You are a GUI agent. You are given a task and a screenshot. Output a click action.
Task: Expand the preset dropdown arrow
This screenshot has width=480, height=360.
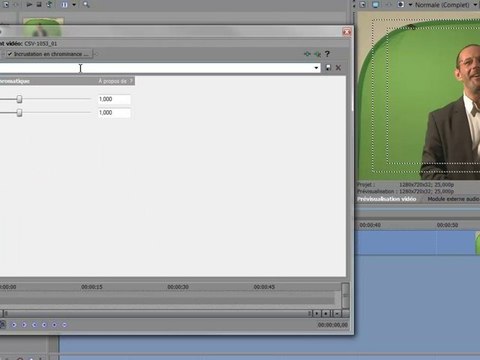pyautogui.click(x=316, y=68)
